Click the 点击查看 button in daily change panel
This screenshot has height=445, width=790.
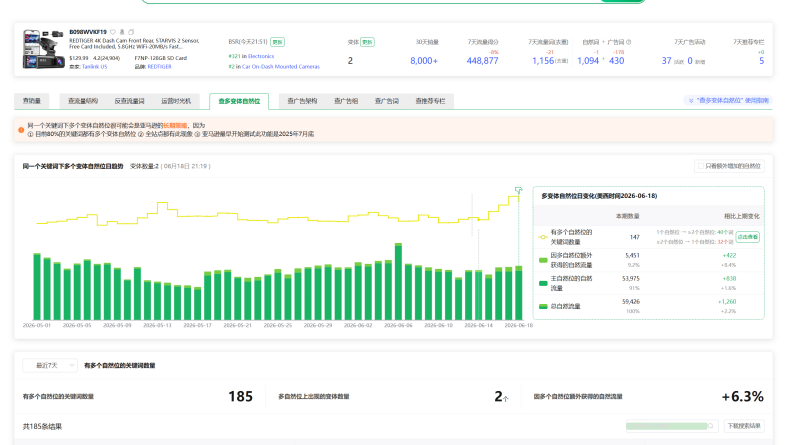[x=748, y=237]
